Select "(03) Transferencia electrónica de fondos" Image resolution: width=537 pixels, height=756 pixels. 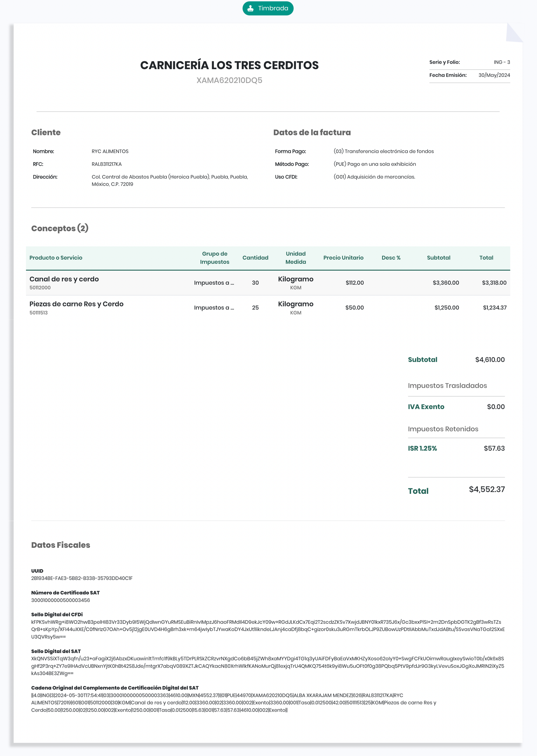coord(384,151)
